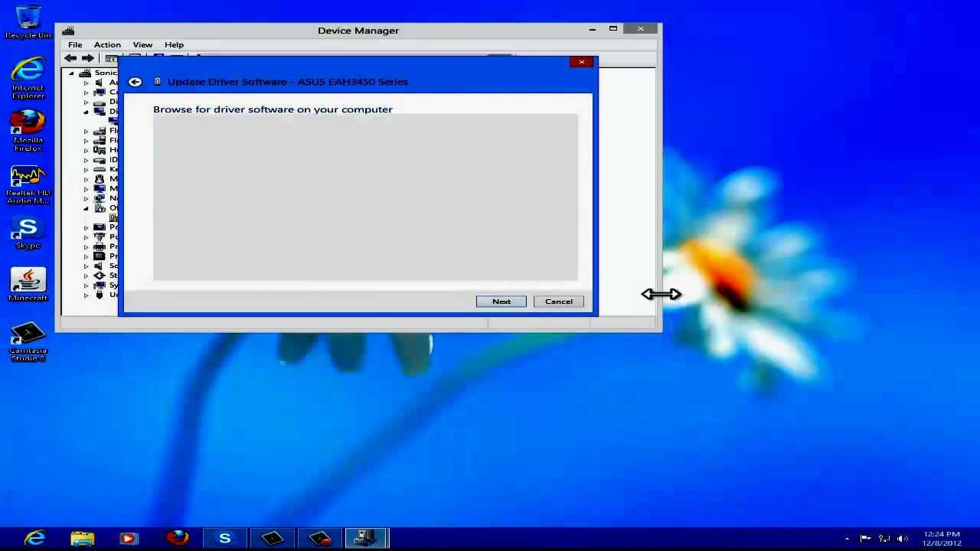
Task: Switch to Skype on the taskbar
Action: tap(224, 539)
